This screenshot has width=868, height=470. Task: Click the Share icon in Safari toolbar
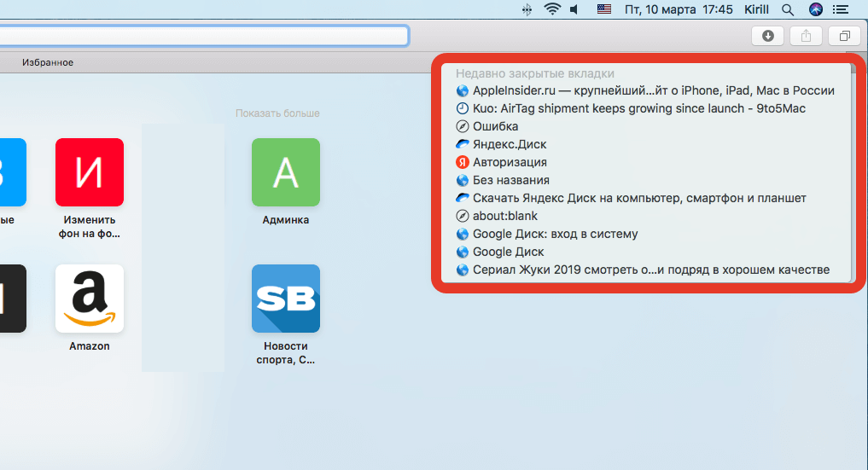(806, 36)
